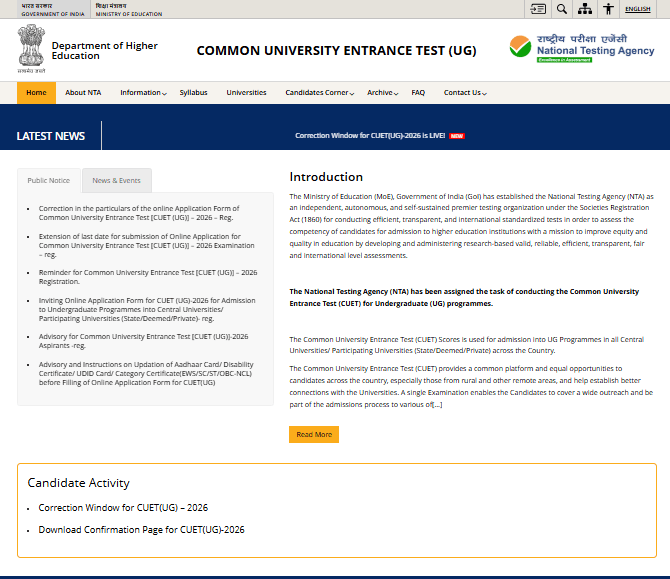Click Government of India link
Viewport: 670px width, 579px height.
(53, 9)
